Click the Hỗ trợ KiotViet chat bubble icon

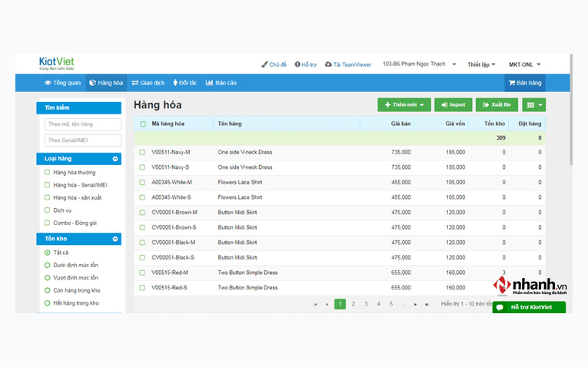click(500, 307)
